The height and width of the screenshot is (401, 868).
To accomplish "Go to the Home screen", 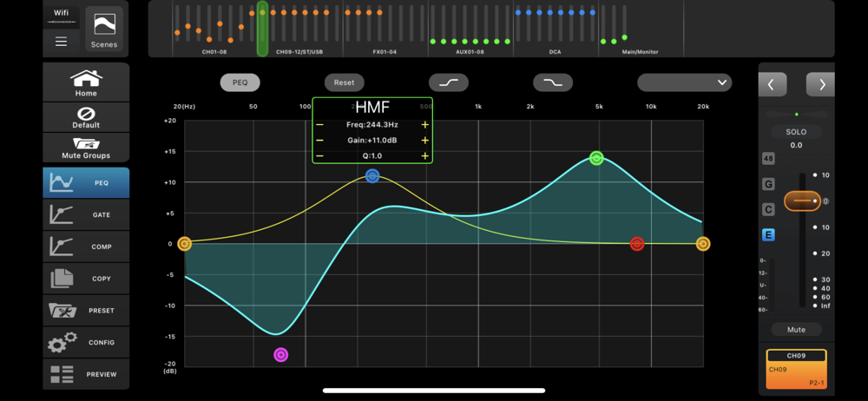I will 86,83.
